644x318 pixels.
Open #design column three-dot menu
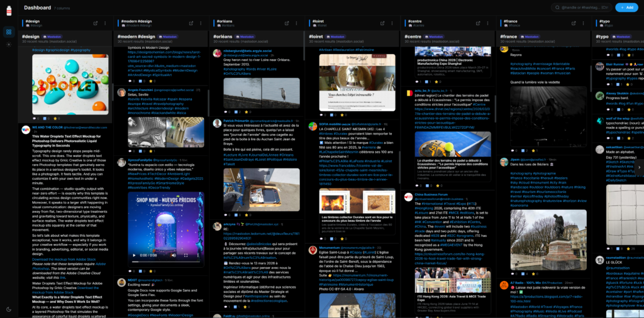click(x=106, y=23)
